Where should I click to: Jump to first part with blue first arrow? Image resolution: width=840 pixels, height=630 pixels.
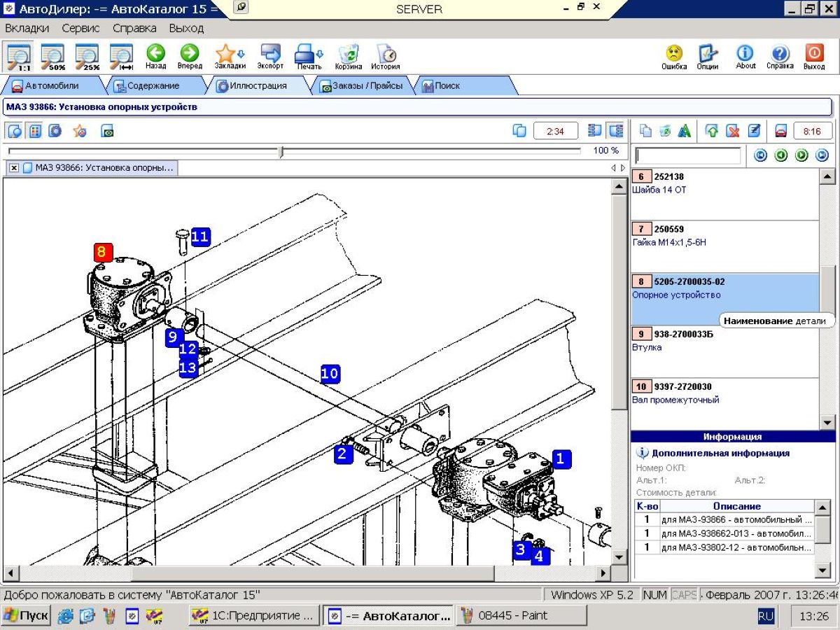pyautogui.click(x=760, y=155)
